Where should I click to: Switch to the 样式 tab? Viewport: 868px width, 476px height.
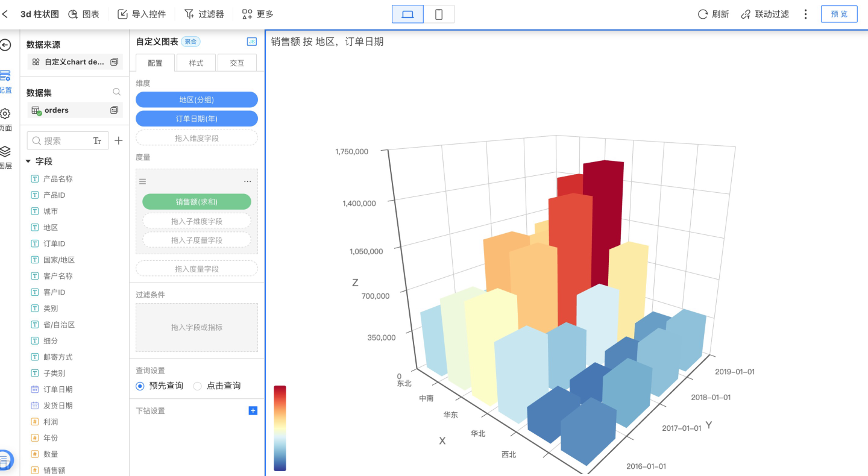point(196,63)
